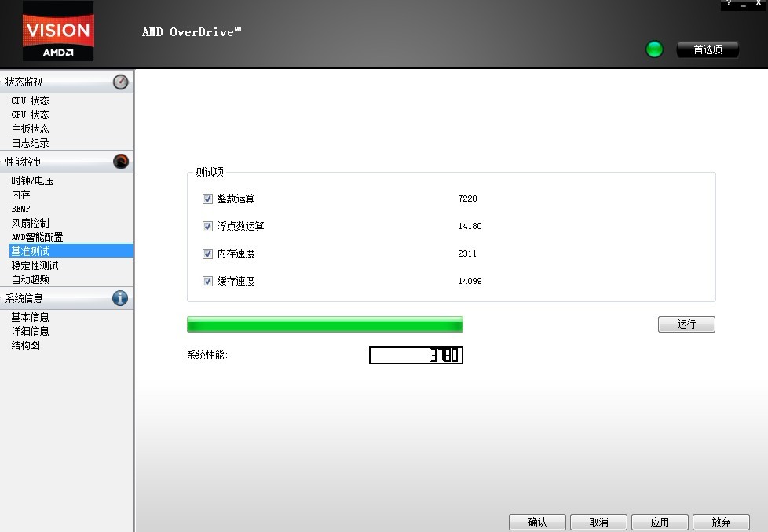Click the 应用 button
The image size is (768, 532).
pyautogui.click(x=660, y=522)
